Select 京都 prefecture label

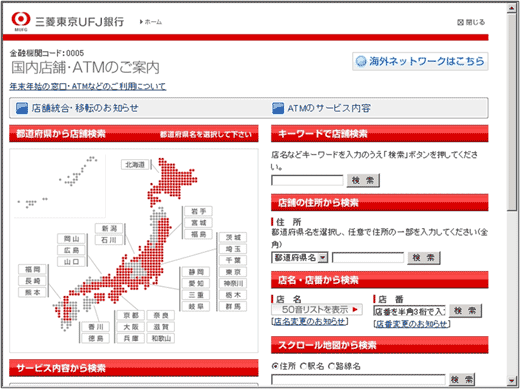point(131,315)
